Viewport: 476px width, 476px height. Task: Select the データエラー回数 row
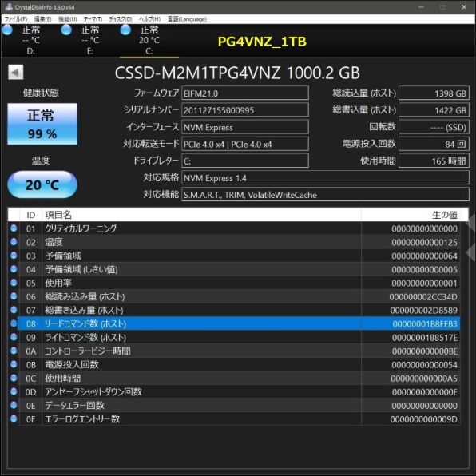[x=234, y=405]
